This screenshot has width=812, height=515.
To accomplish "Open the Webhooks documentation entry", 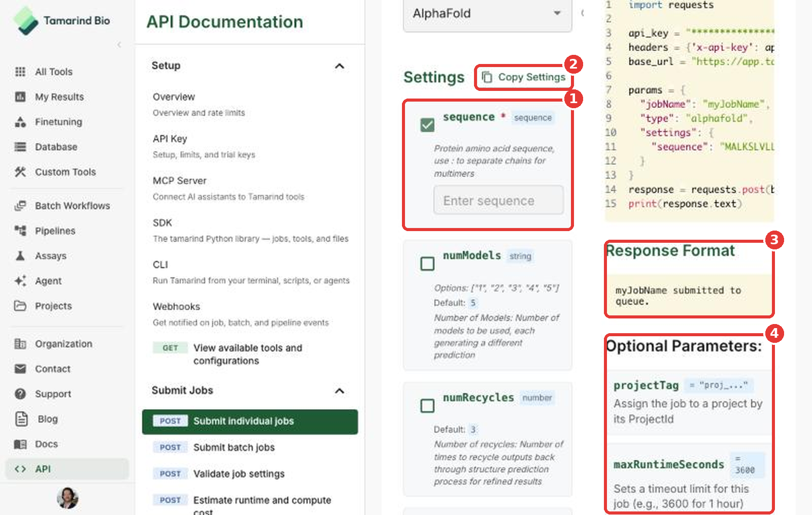I will coord(250,314).
